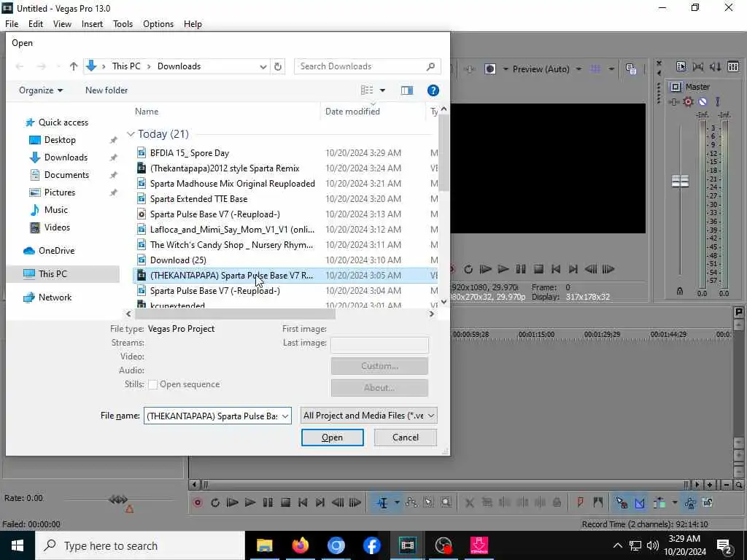
Task: Click Play in the video preview transport
Action: [x=503, y=269]
